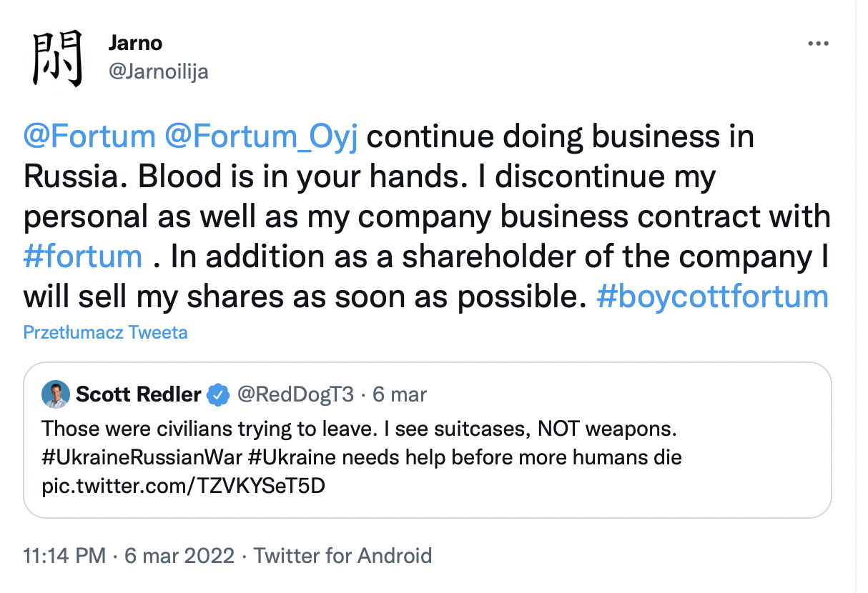
Task: Click the quoted tweet's 6 mar date
Action: point(399,394)
